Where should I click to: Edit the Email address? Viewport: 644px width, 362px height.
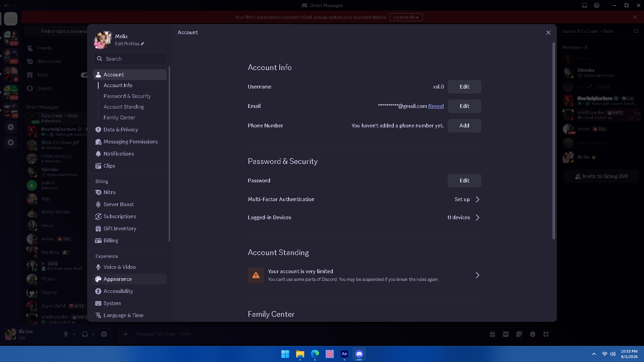click(465, 106)
